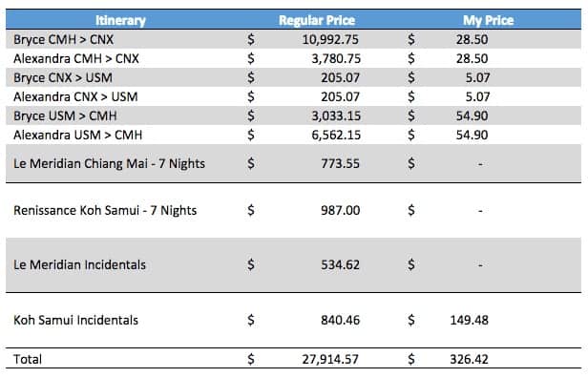Select the Itinerary column header
Screen dimensions: 588x378
[x=120, y=20]
